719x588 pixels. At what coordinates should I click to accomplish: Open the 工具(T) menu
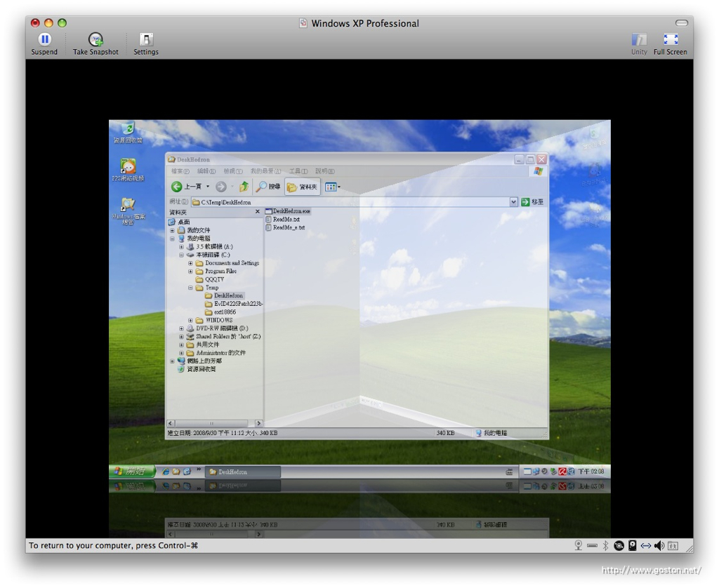298,171
